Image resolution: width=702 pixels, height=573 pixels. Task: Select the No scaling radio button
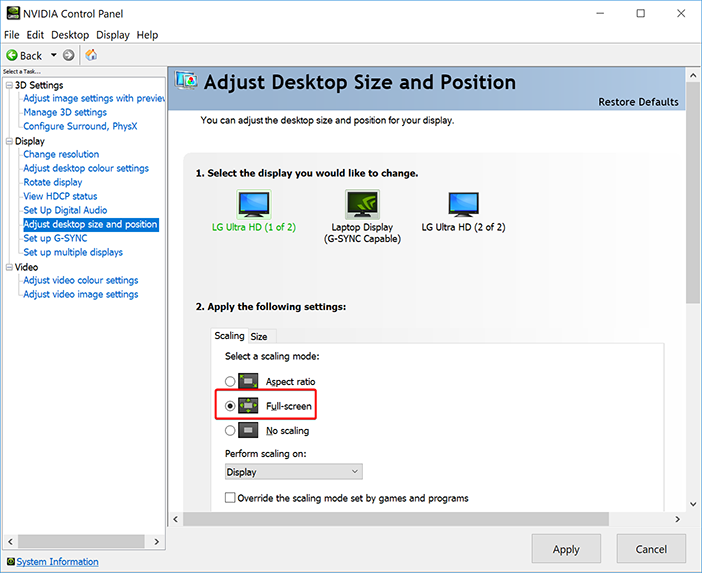231,430
